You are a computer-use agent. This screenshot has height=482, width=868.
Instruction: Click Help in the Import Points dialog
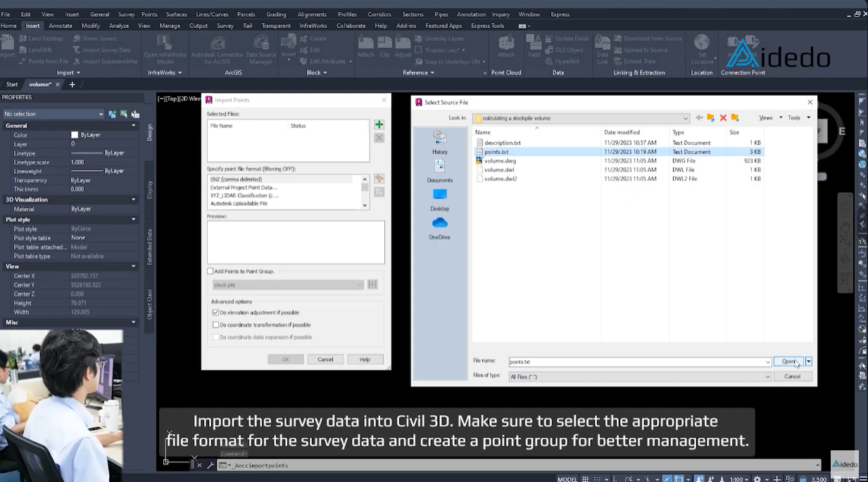coord(365,360)
